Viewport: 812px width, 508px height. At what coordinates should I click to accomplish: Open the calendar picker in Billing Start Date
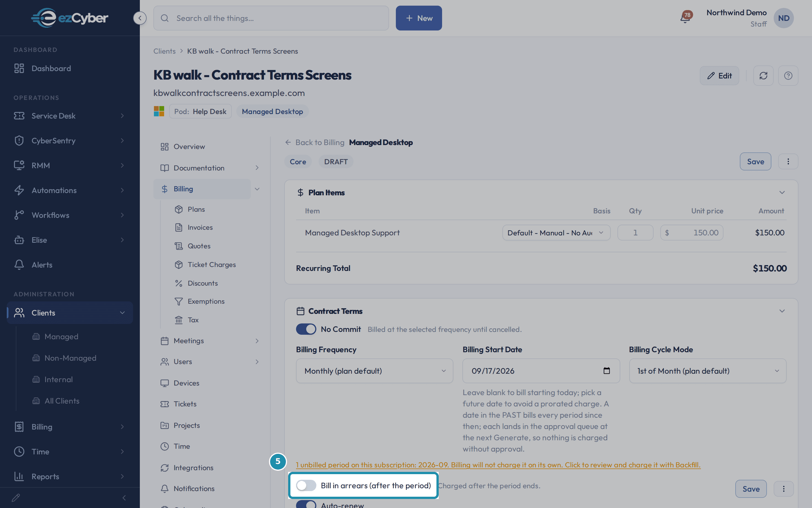click(x=607, y=371)
